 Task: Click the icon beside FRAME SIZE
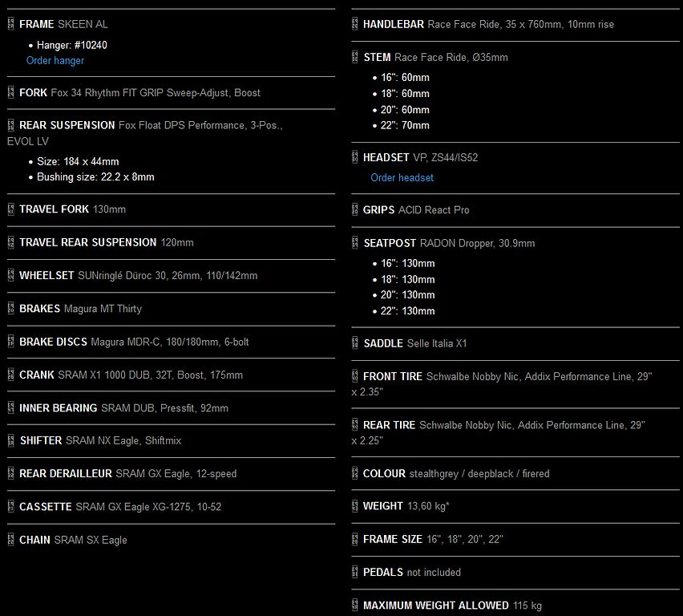pyautogui.click(x=355, y=539)
